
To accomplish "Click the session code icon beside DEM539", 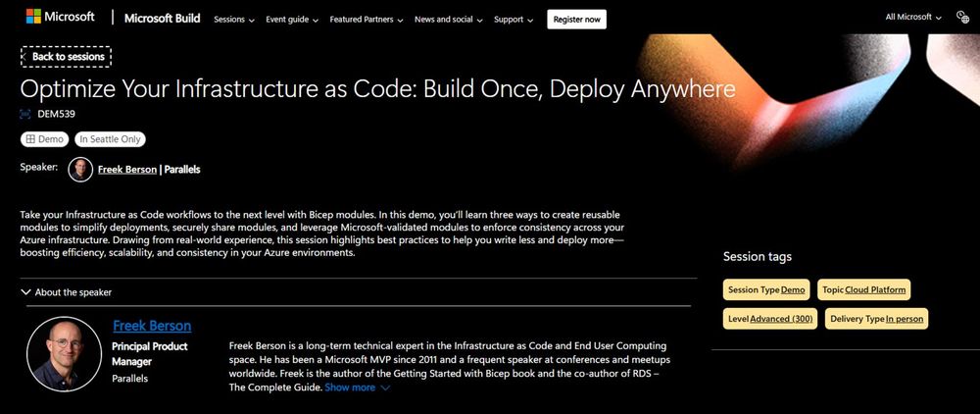I will click(25, 114).
